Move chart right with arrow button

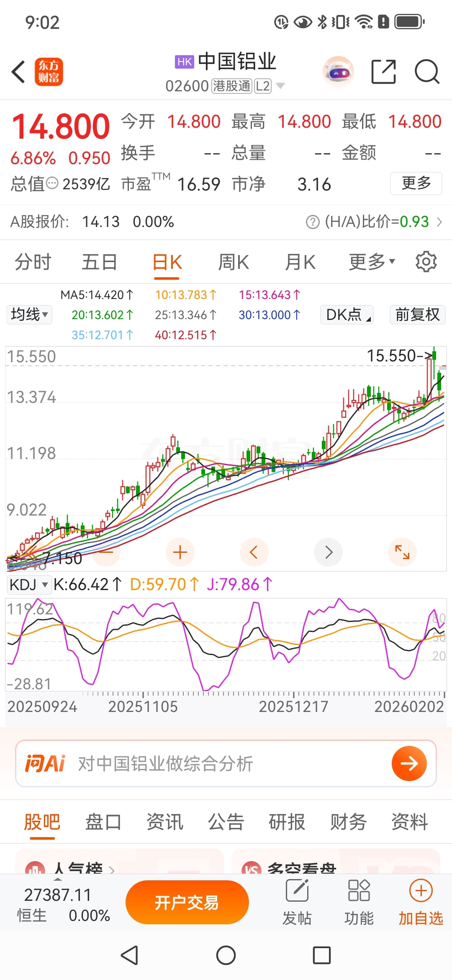[x=329, y=552]
